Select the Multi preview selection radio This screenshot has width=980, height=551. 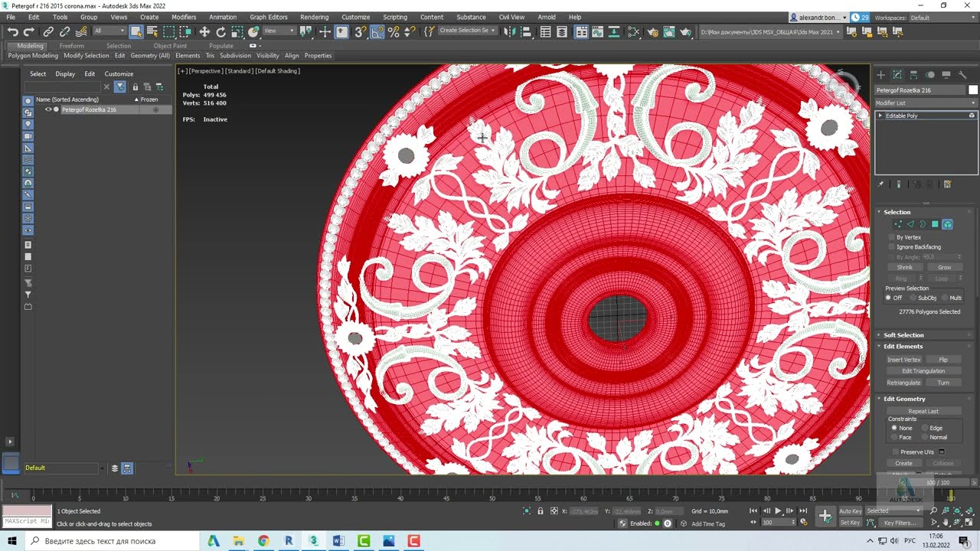tap(945, 298)
